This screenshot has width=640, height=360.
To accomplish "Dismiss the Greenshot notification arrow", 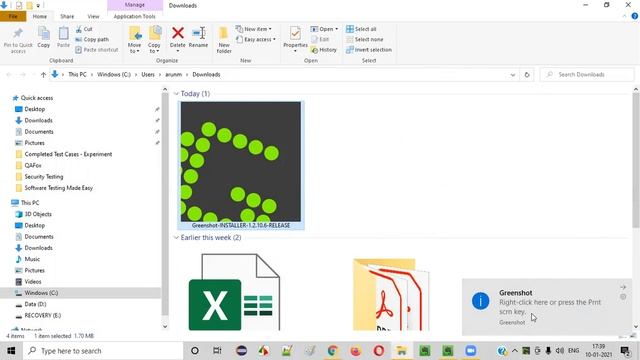I will pyautogui.click(x=623, y=287).
